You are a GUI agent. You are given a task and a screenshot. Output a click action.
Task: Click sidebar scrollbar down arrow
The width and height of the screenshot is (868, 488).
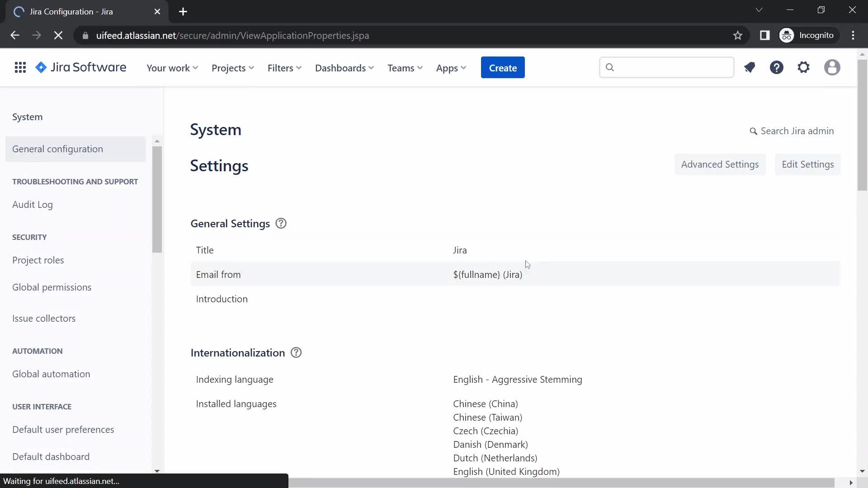click(x=157, y=471)
